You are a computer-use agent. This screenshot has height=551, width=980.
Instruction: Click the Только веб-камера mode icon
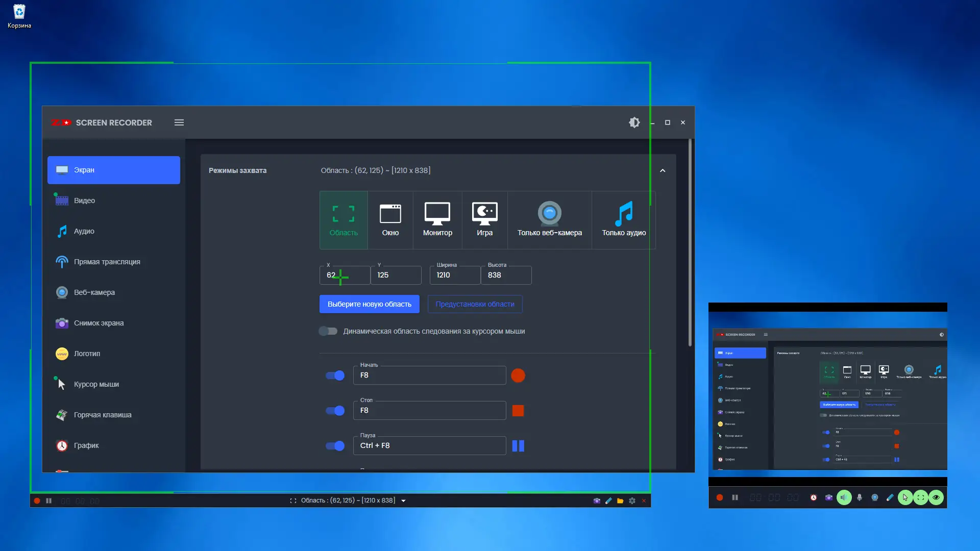click(549, 214)
